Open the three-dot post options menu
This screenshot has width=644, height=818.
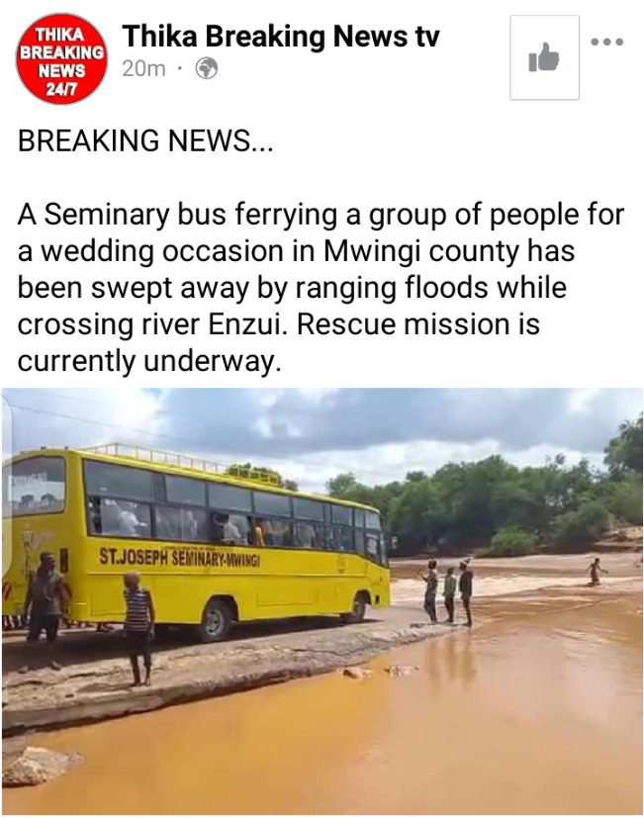[607, 42]
